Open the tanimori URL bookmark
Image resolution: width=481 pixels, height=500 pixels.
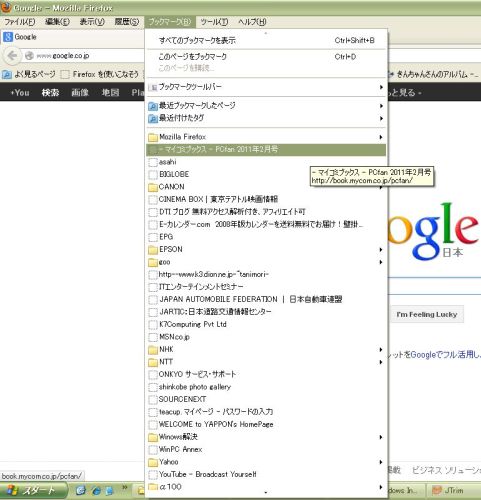point(266,274)
